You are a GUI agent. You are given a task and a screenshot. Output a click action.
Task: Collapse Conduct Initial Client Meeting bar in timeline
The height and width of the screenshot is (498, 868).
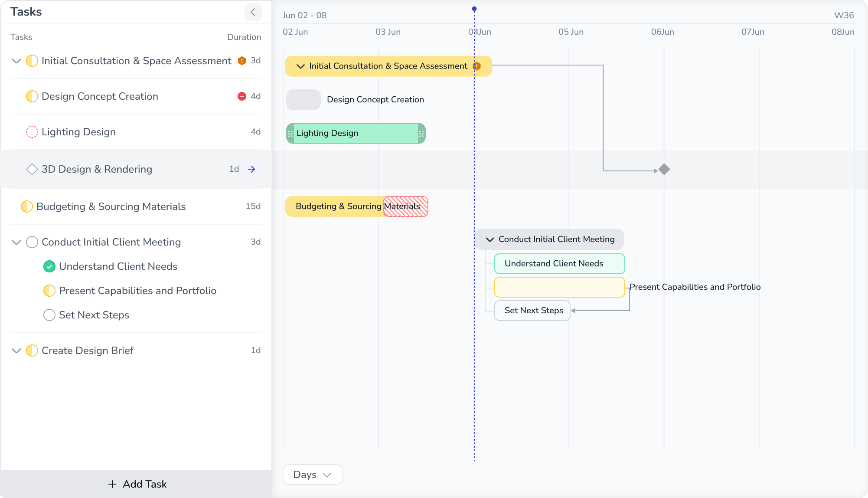[x=490, y=239]
